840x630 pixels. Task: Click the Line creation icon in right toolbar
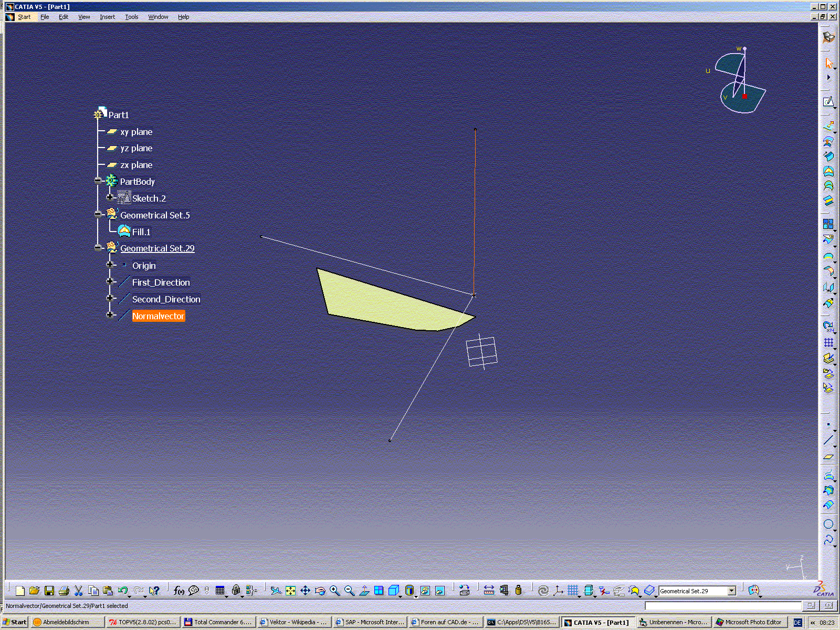pyautogui.click(x=828, y=440)
